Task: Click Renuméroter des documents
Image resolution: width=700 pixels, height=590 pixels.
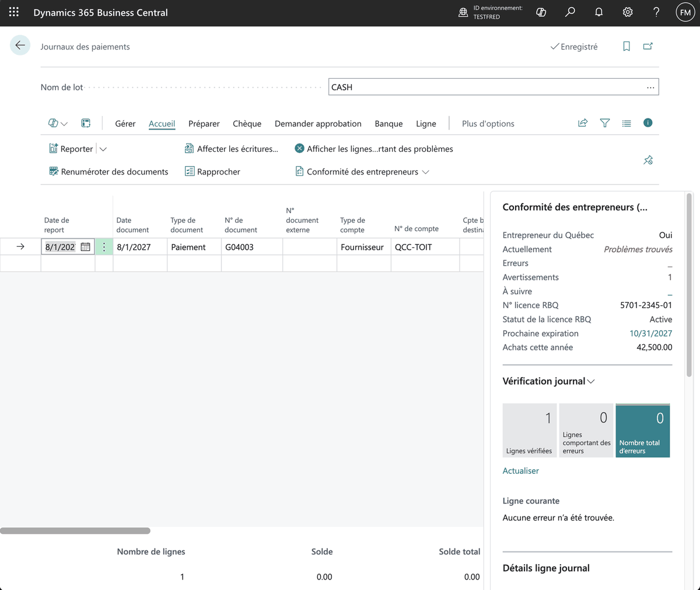Action: click(108, 172)
